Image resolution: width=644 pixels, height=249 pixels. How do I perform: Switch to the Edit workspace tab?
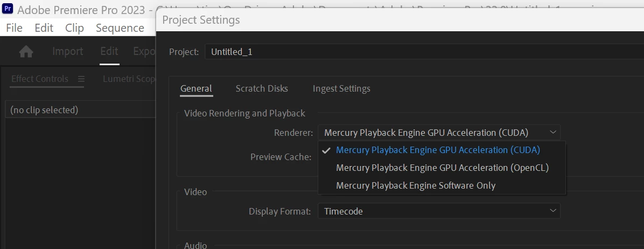click(x=109, y=51)
